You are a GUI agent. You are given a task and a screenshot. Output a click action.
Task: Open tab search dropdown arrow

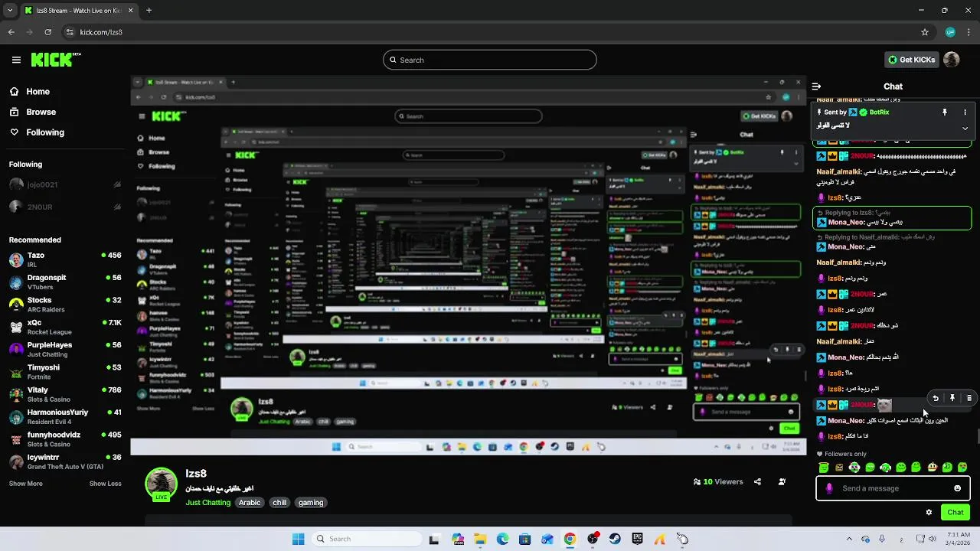coord(9,11)
